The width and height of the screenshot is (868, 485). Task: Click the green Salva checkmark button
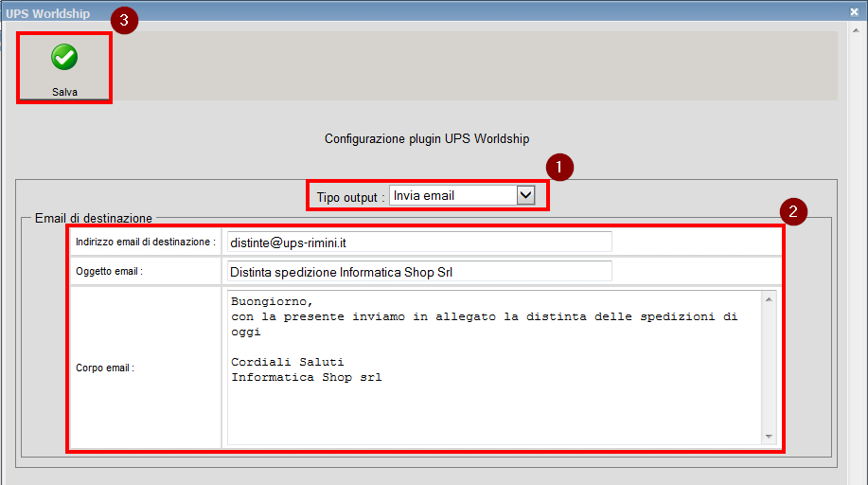coord(64,67)
